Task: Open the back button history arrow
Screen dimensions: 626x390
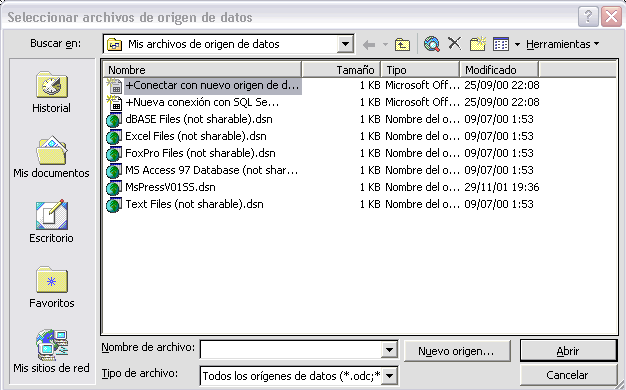Action: coord(385,44)
